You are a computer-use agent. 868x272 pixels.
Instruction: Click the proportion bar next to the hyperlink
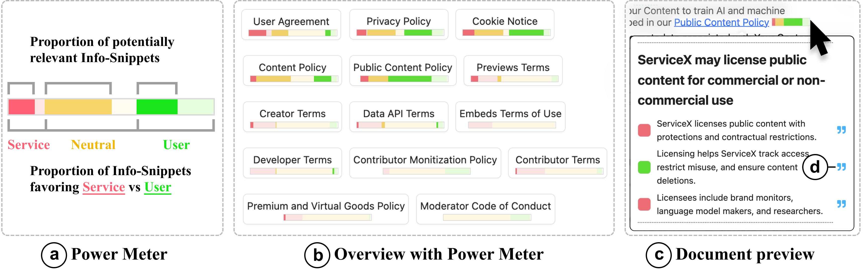(x=791, y=22)
